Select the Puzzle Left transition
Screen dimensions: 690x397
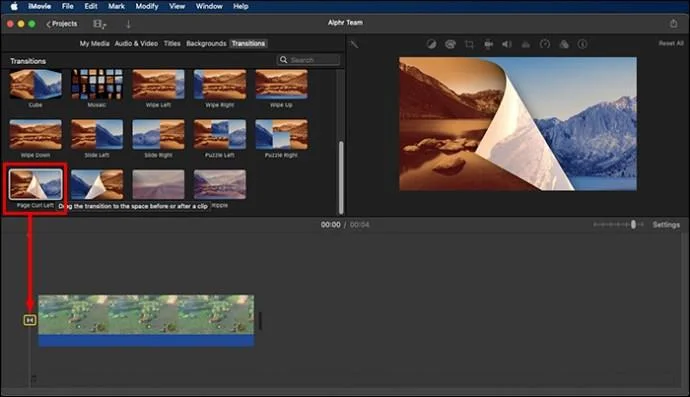click(x=220, y=134)
